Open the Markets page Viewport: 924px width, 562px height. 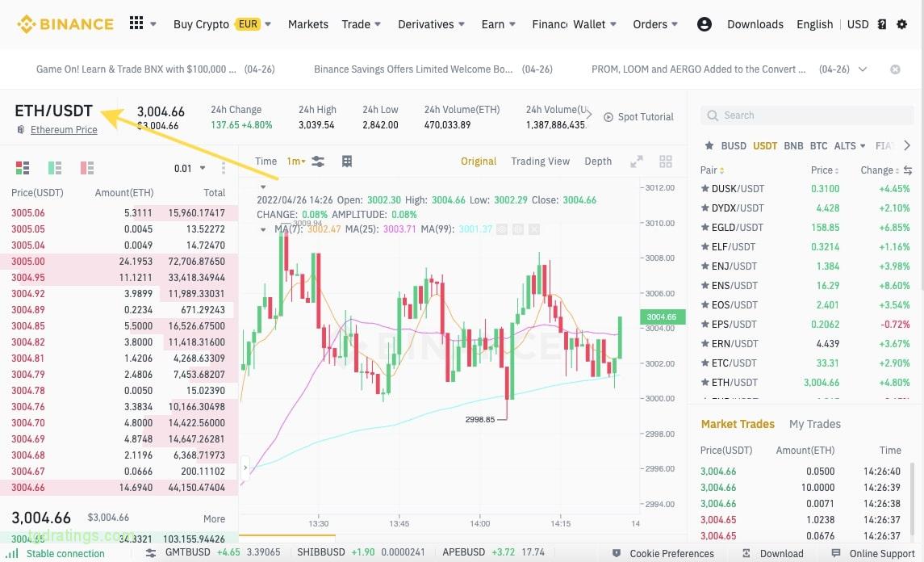coord(308,24)
